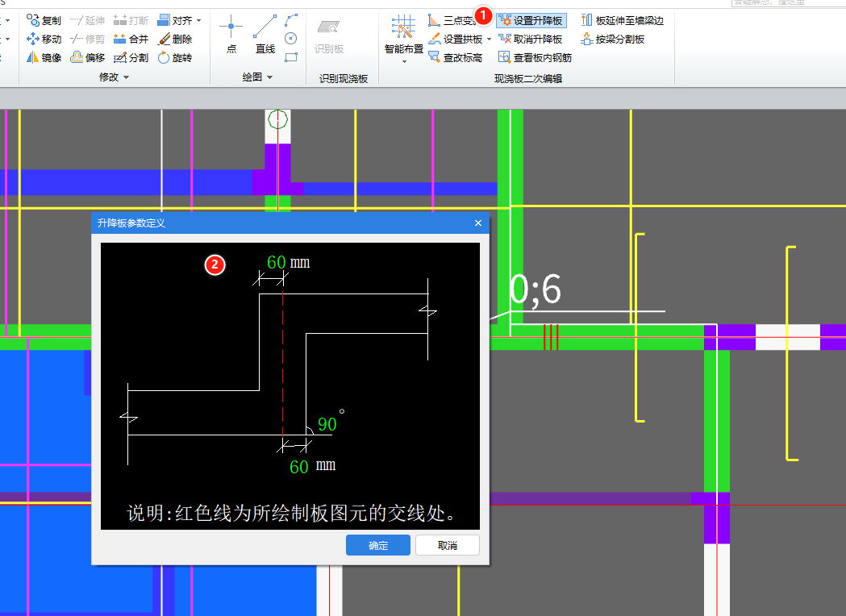Click the 智能布置 smart layout tool

[x=403, y=35]
